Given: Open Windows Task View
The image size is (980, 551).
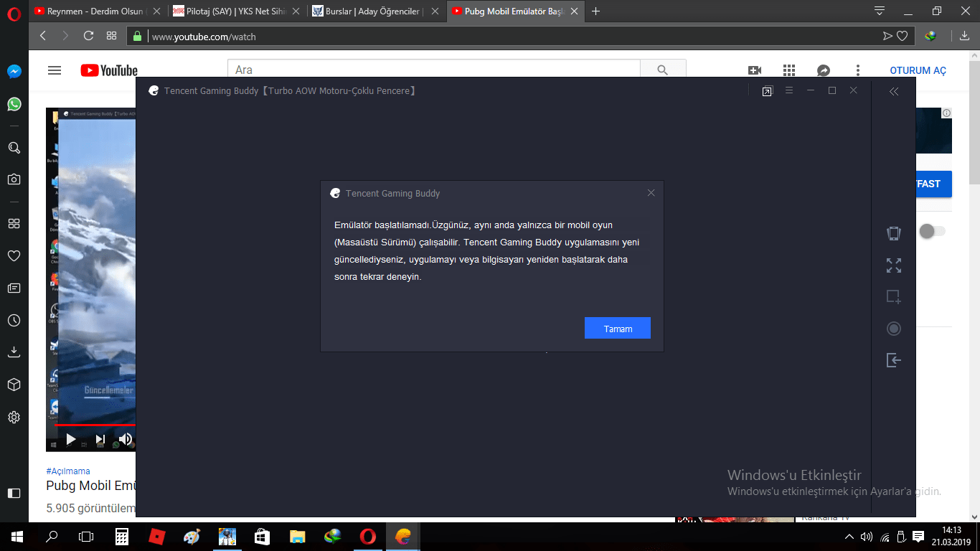Looking at the screenshot, I should 86,537.
